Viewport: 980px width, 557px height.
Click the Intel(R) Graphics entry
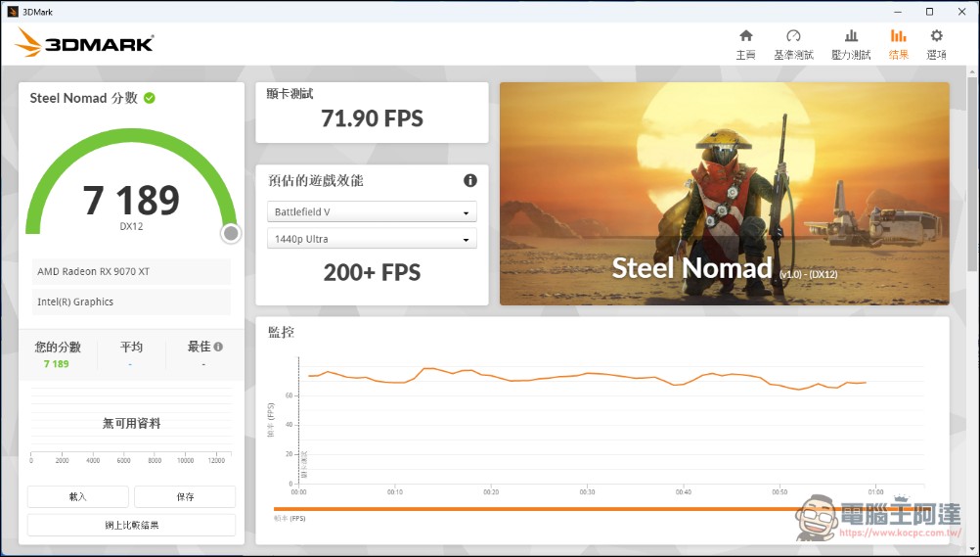(x=131, y=302)
